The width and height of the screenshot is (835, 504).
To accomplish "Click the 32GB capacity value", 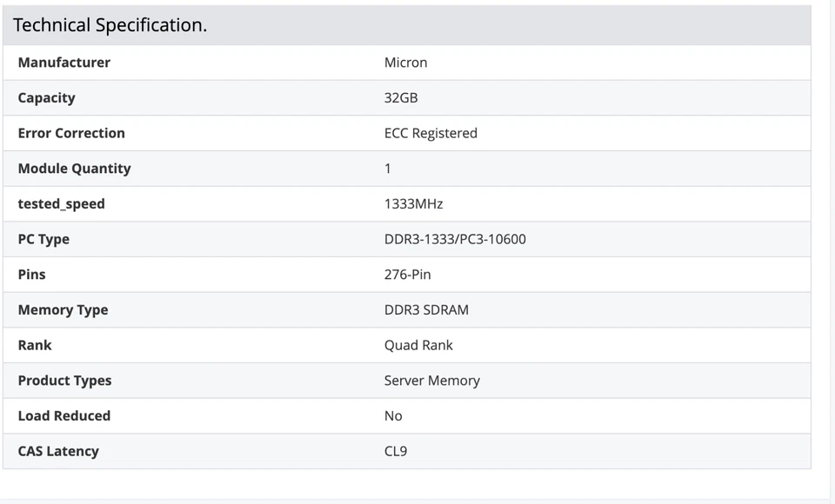I will 400,97.
